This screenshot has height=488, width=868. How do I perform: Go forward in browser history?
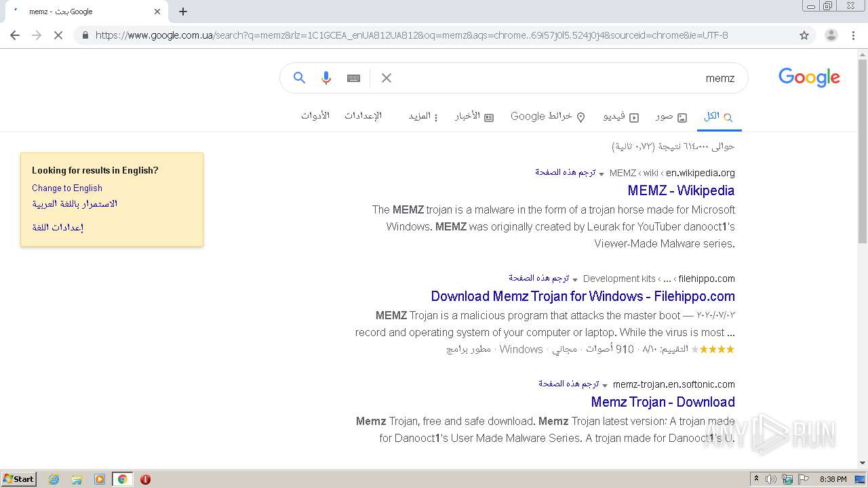(37, 35)
